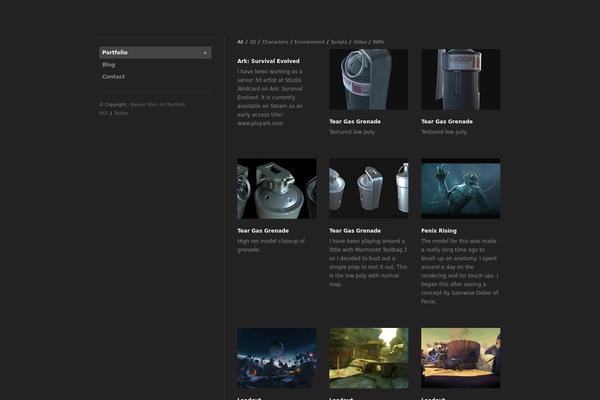Show Video category items
Image resolution: width=600 pixels, height=400 pixels.
click(360, 42)
